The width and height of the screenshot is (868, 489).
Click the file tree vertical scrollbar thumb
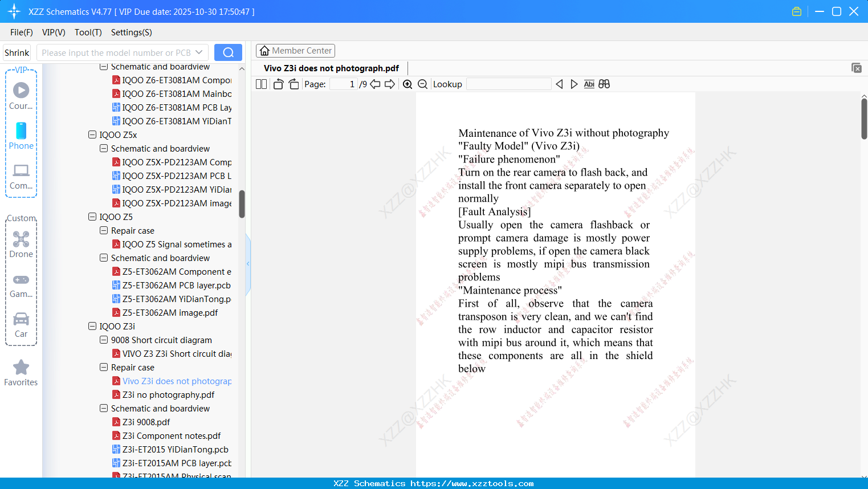[242, 204]
